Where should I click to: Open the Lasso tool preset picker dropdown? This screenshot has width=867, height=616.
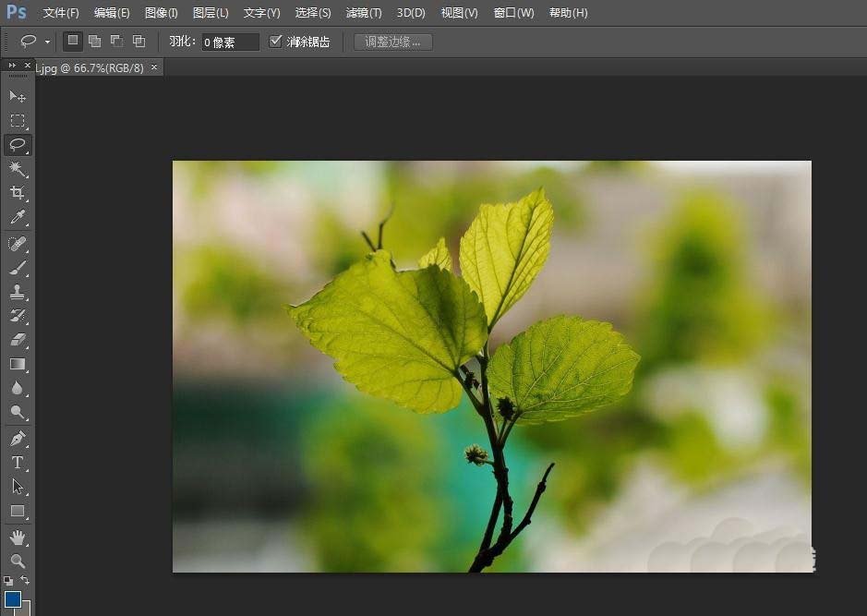point(47,42)
